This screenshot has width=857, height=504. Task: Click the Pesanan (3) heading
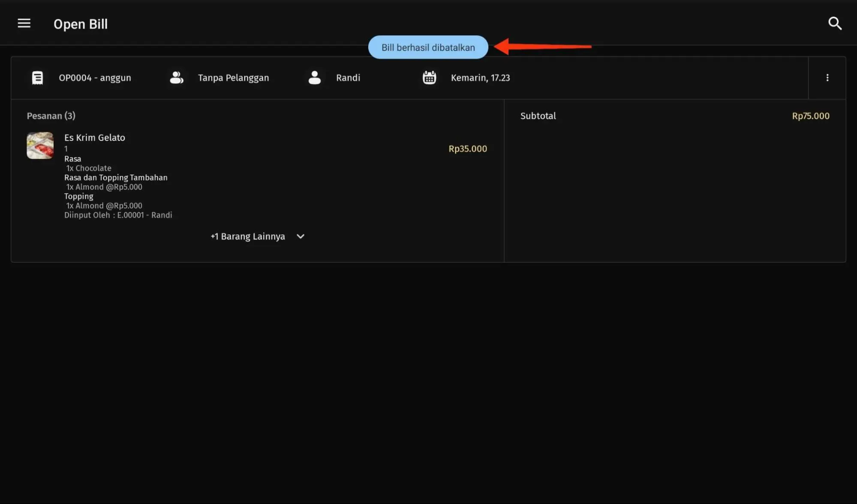click(x=51, y=116)
